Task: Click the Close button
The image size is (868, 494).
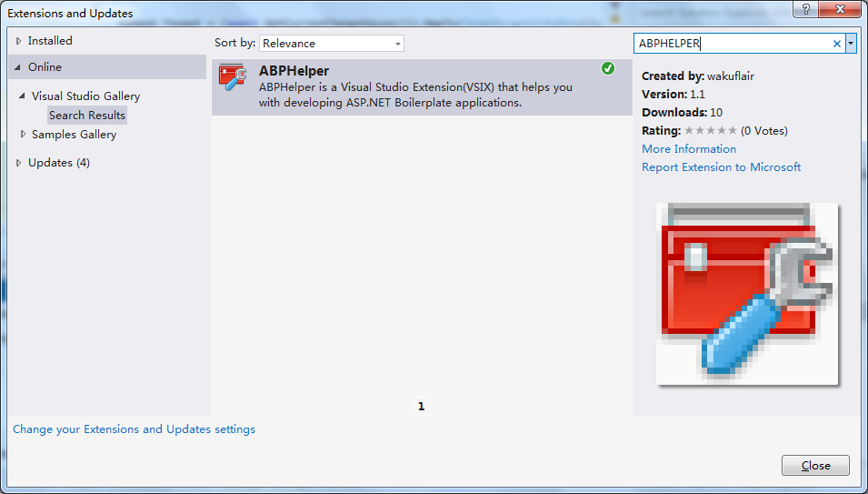Action: click(815, 465)
